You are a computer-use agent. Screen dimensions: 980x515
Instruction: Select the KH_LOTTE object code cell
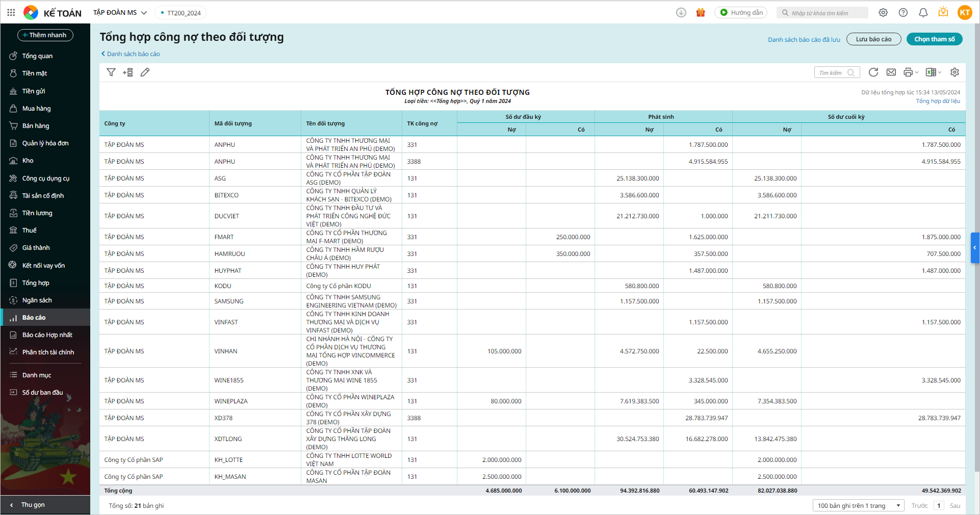(255, 460)
